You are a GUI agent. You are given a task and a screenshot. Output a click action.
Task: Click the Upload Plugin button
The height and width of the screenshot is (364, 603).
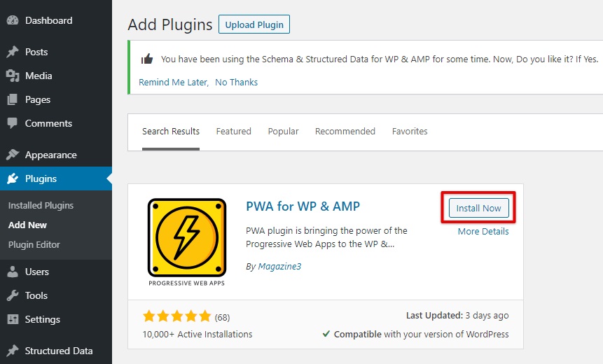pos(254,24)
